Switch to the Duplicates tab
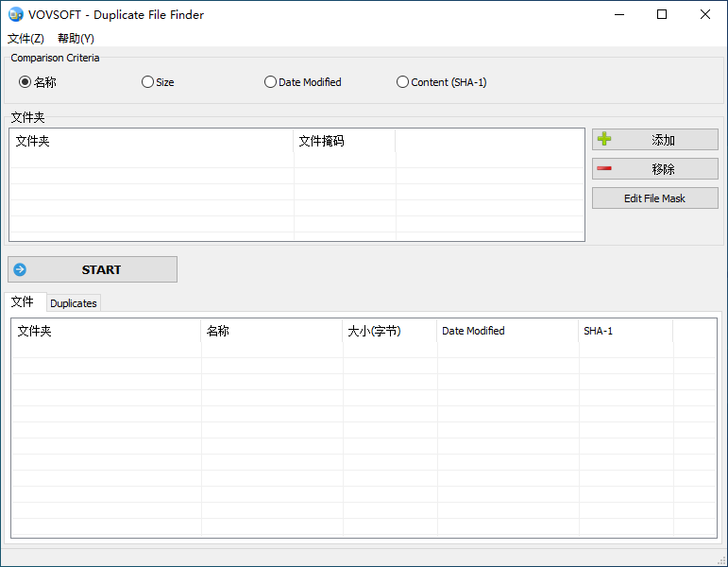This screenshot has height=567, width=728. (x=74, y=303)
